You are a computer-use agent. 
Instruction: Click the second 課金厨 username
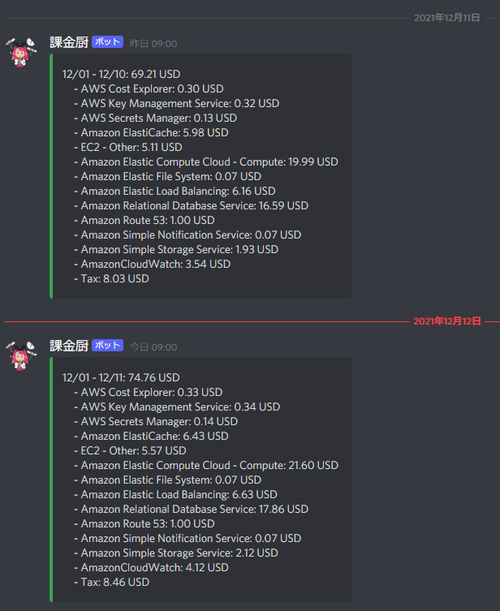tap(69, 346)
